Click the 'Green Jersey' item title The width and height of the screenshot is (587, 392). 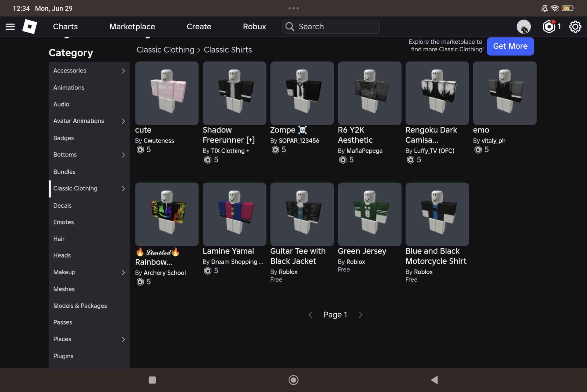coord(362,251)
